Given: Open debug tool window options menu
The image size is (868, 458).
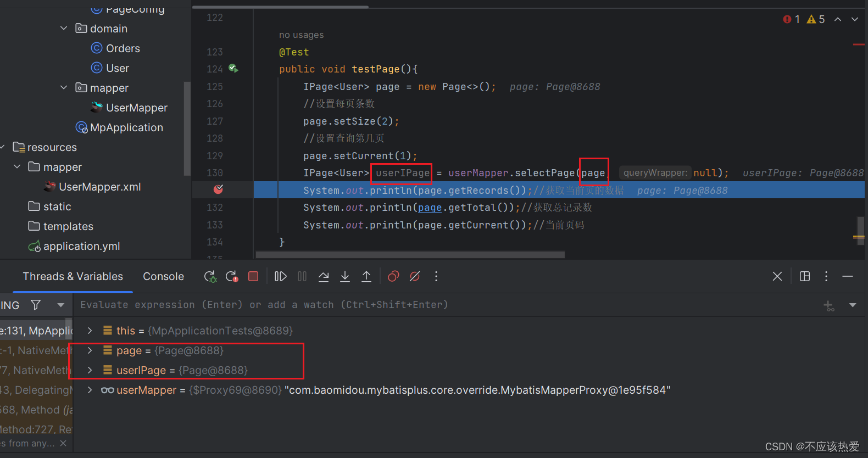Looking at the screenshot, I should coord(826,276).
